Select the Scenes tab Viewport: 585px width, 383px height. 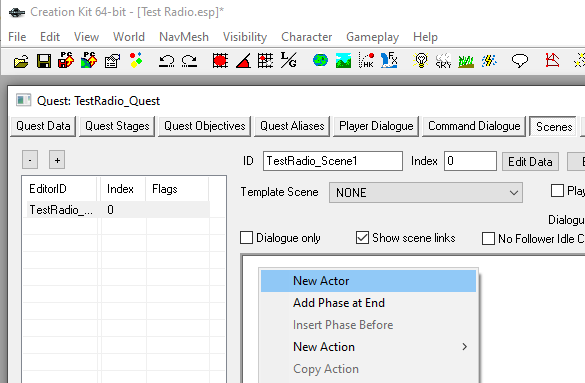tap(554, 127)
